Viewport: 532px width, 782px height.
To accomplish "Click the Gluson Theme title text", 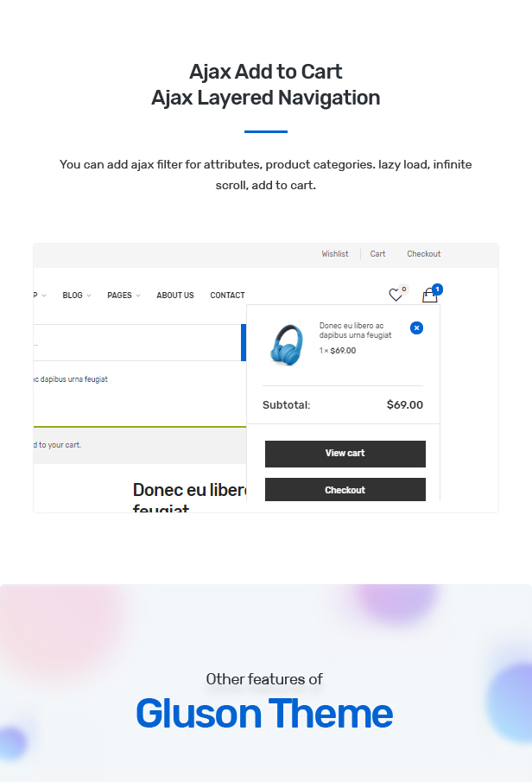I will pyautogui.click(x=264, y=714).
